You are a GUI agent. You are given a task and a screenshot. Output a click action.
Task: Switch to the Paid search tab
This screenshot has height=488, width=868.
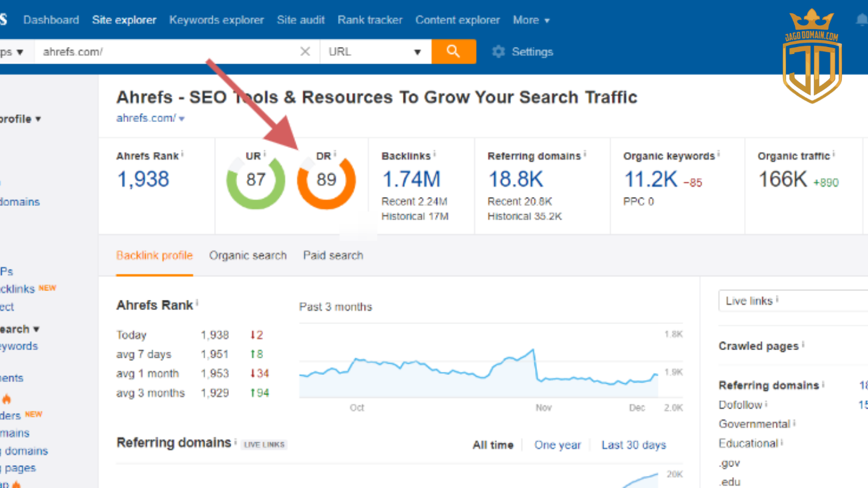click(333, 255)
